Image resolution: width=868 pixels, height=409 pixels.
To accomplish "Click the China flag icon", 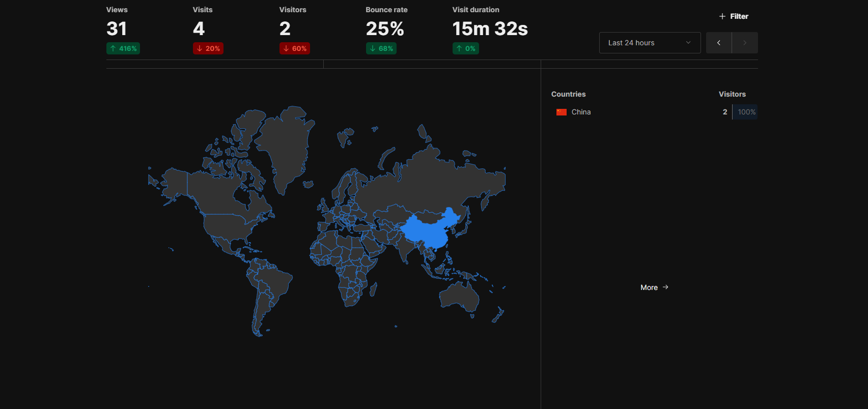I will (x=561, y=112).
